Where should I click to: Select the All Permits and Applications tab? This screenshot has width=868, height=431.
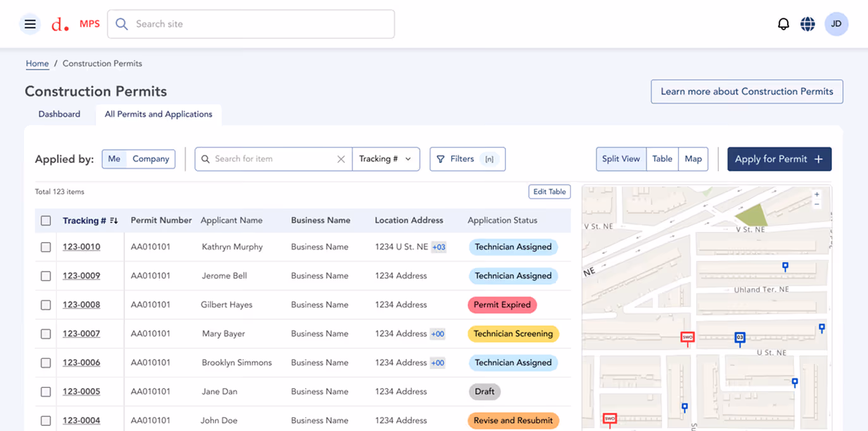159,114
